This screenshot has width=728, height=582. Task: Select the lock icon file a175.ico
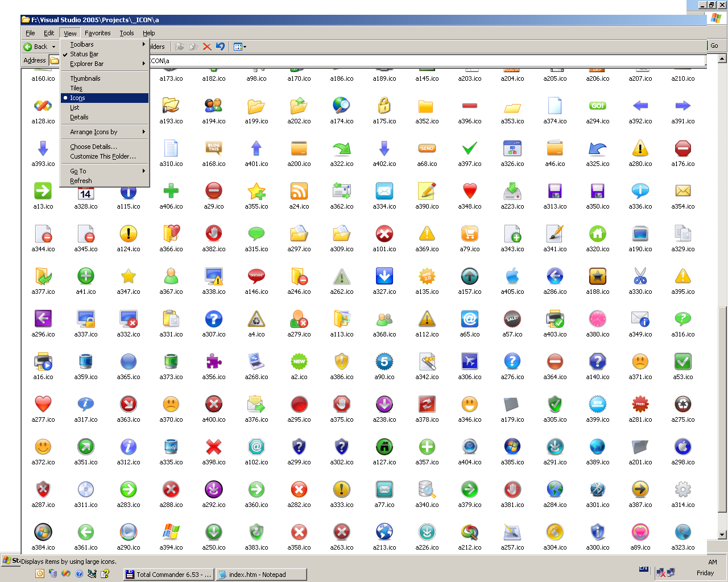point(384,105)
